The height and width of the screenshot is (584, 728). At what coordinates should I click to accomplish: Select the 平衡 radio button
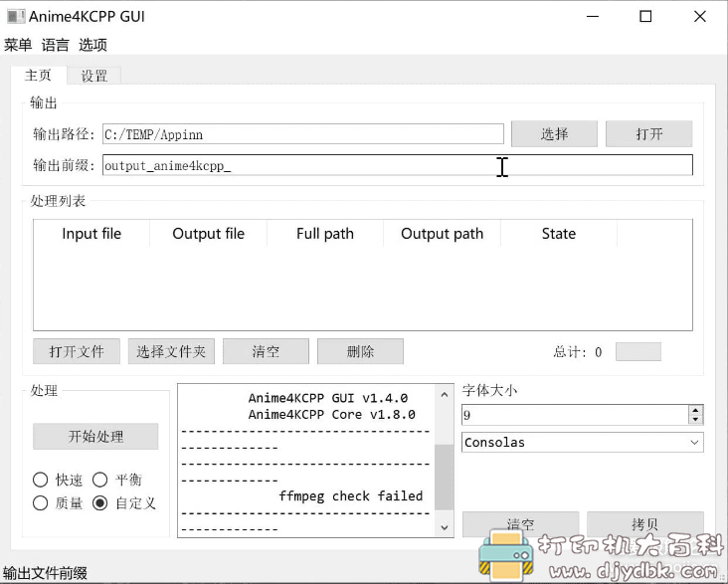[117, 480]
